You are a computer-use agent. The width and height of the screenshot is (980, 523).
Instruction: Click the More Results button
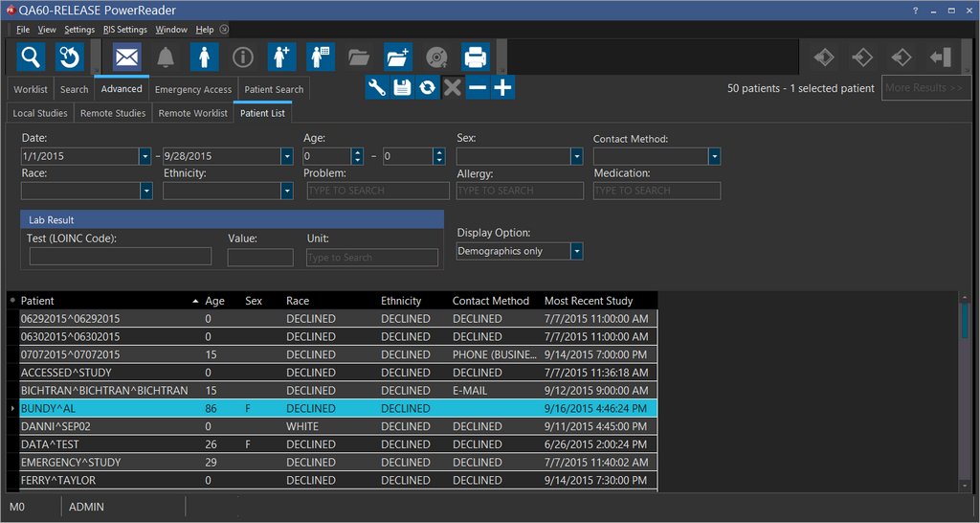pos(923,88)
